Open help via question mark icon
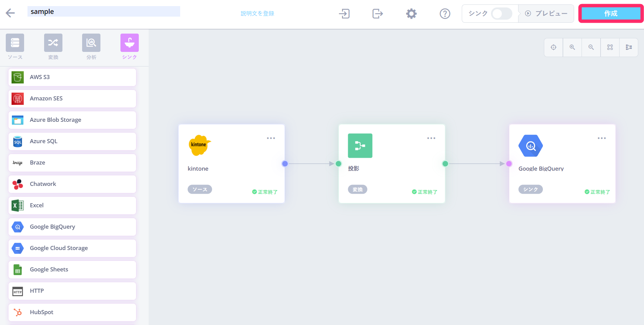The width and height of the screenshot is (644, 325). [444, 14]
